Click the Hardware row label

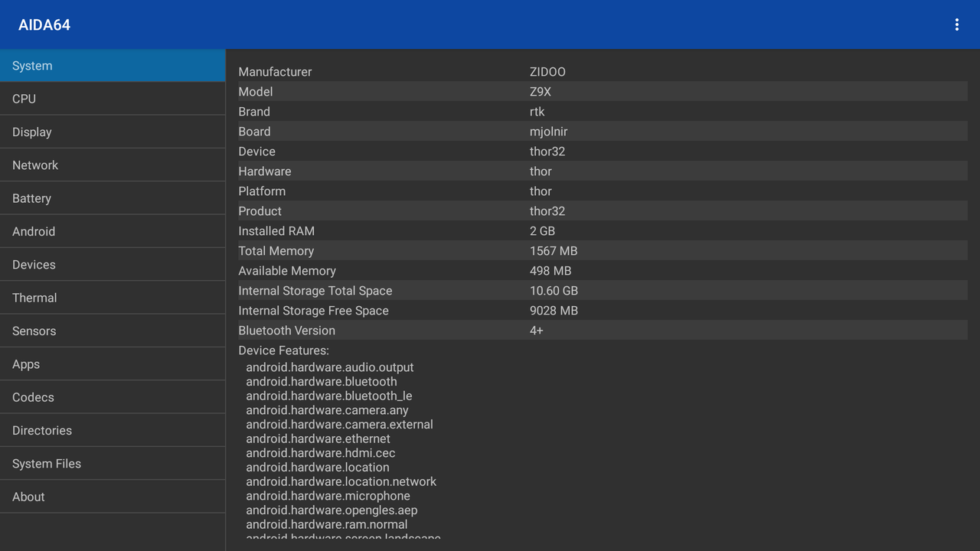[264, 171]
